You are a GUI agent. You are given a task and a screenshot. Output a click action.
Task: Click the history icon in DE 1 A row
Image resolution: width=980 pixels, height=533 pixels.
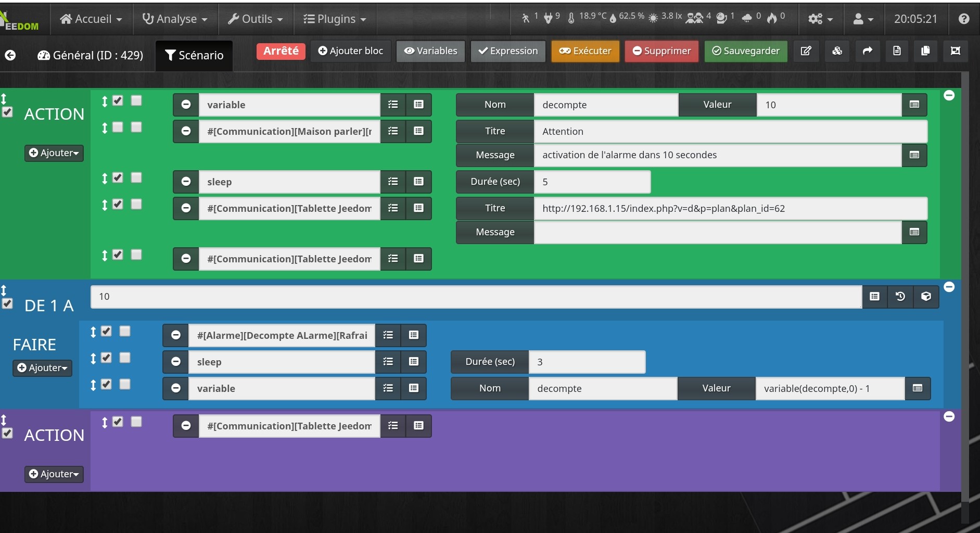pyautogui.click(x=900, y=297)
